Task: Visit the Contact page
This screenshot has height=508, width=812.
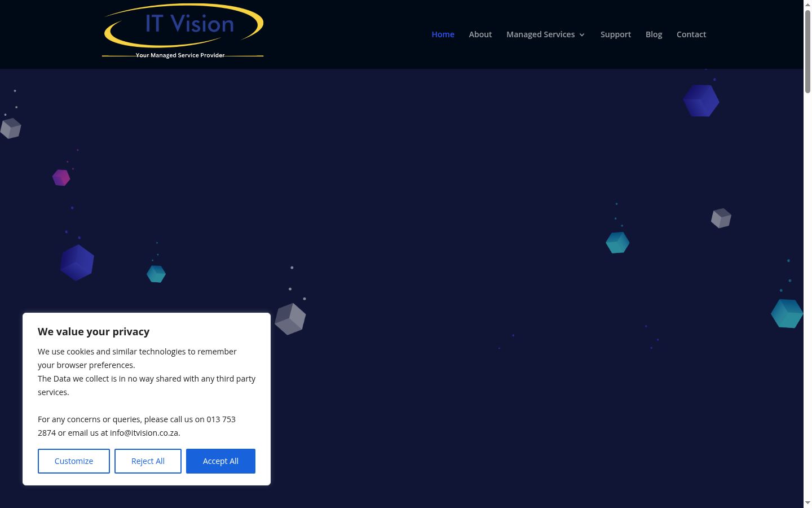Action: pos(691,34)
